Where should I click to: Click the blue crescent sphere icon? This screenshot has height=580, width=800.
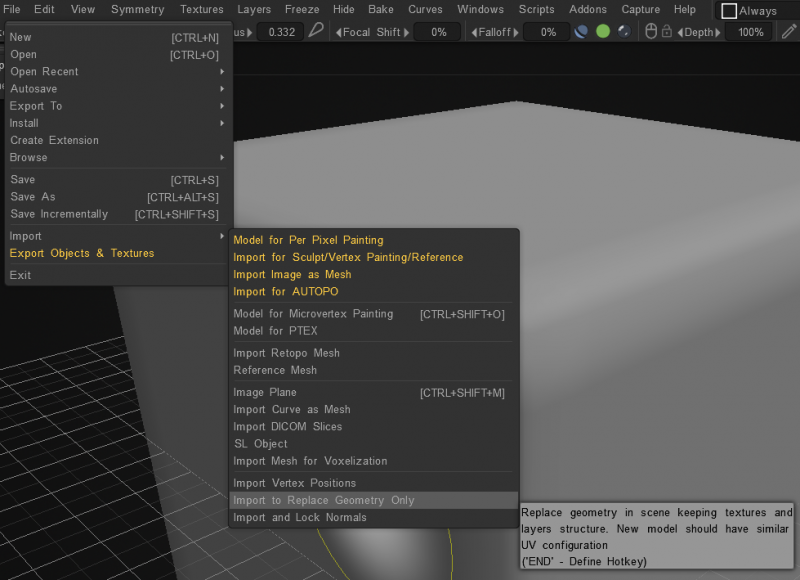(581, 32)
